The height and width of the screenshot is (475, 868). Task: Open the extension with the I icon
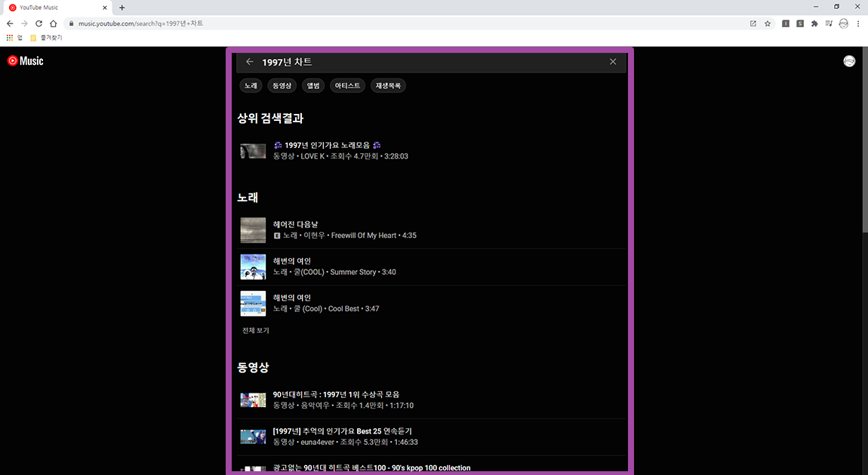click(x=786, y=23)
